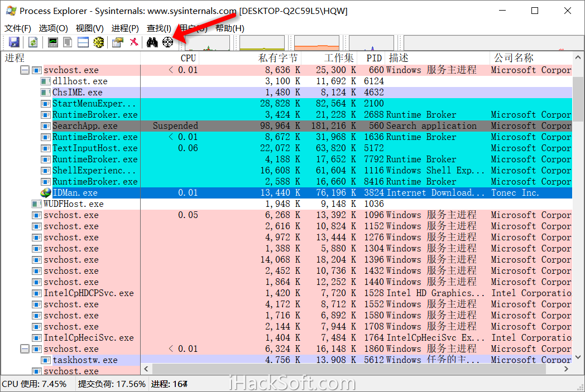585x392 pixels.
Task: Select the TextInputHost.exe process name
Action: pyautogui.click(x=95, y=148)
